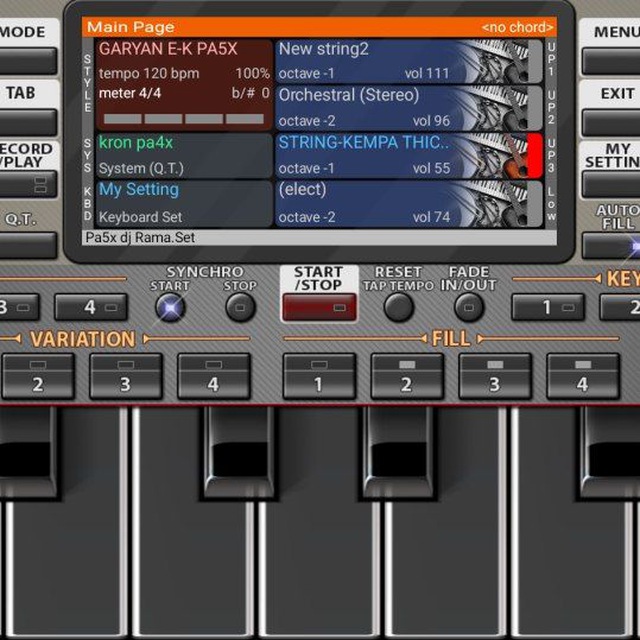This screenshot has height=640, width=640.
Task: Trigger Fill 2 button
Action: (x=407, y=376)
